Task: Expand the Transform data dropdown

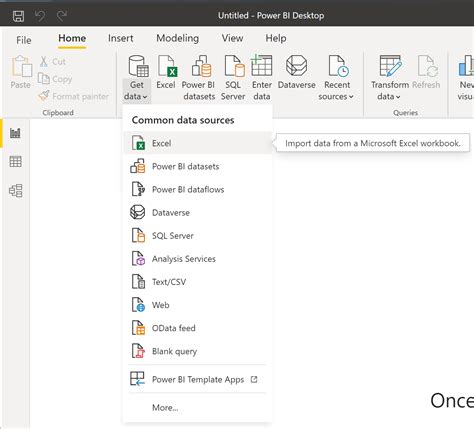Action: (389, 78)
